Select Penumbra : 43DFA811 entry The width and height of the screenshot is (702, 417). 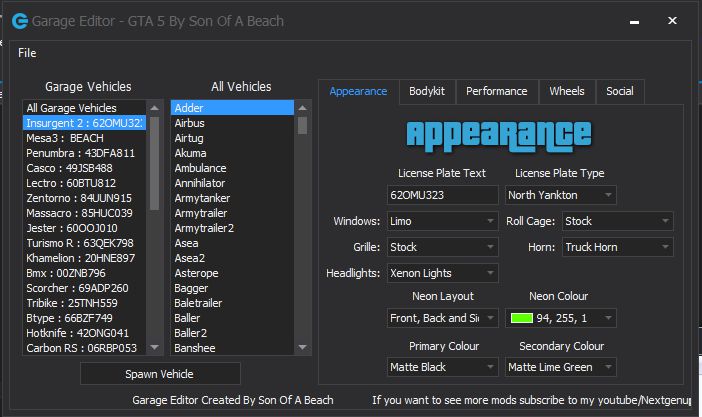click(84, 153)
